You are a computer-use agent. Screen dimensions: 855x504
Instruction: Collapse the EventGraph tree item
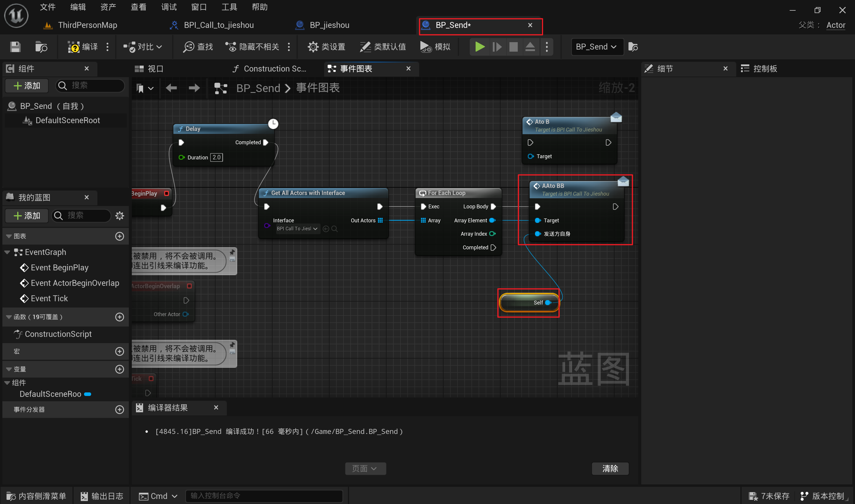coord(7,252)
